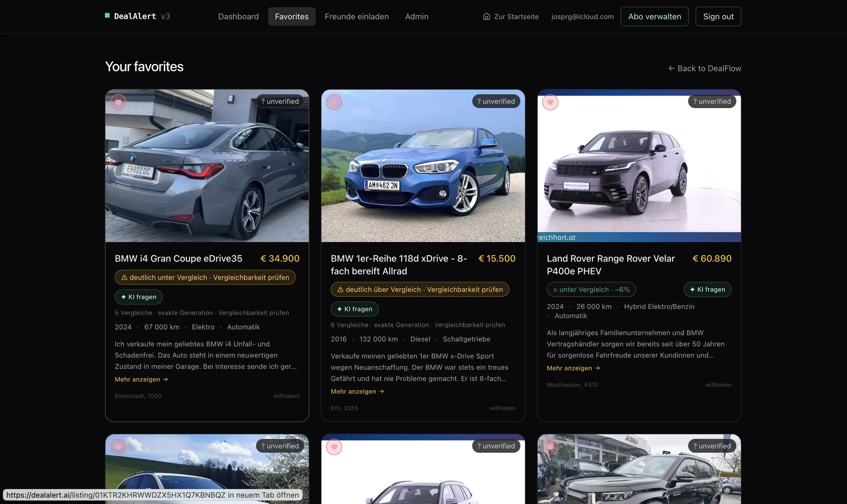
Task: Click the unverified badge on bottom-middle card
Action: [496, 446]
